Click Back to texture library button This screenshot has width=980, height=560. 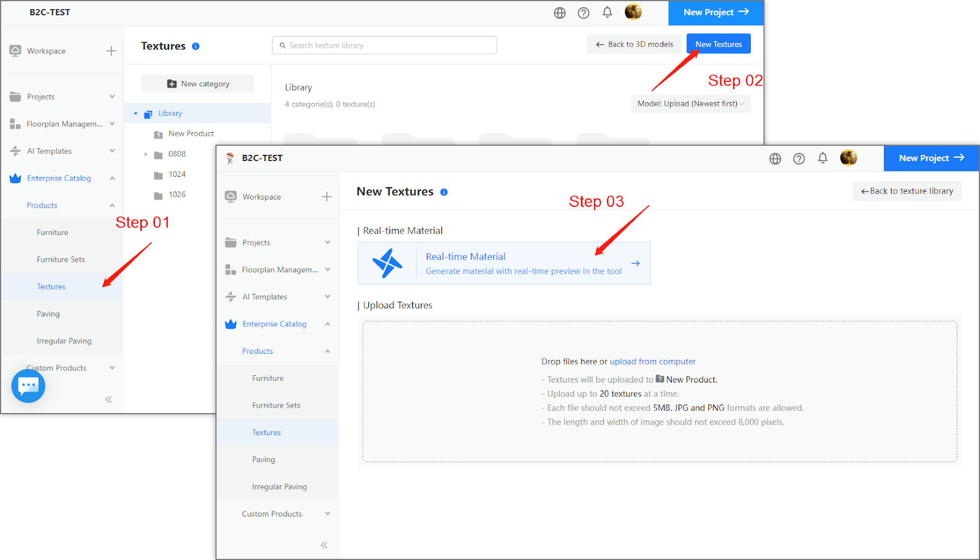[x=907, y=191]
